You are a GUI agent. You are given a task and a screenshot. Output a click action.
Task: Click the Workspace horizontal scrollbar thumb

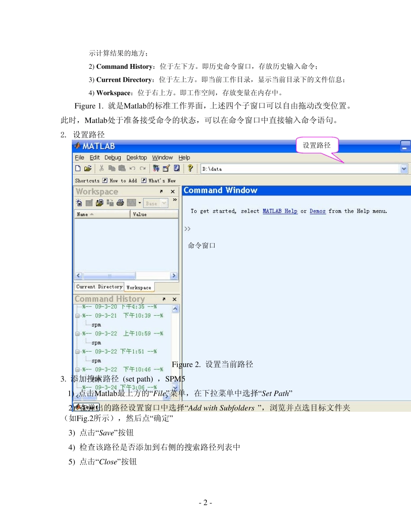click(109, 276)
